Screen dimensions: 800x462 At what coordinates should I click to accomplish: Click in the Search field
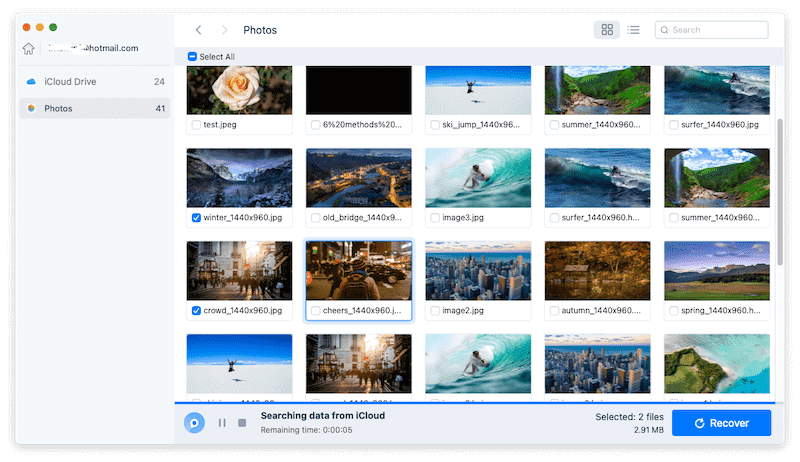[x=712, y=30]
